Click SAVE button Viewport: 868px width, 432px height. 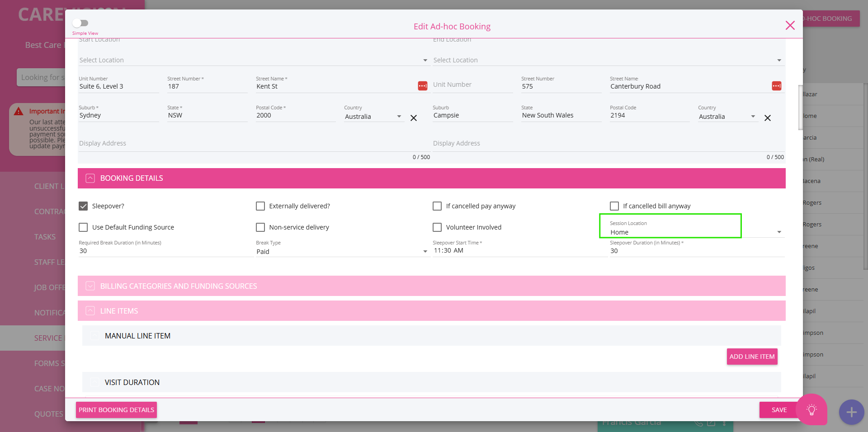tap(779, 410)
